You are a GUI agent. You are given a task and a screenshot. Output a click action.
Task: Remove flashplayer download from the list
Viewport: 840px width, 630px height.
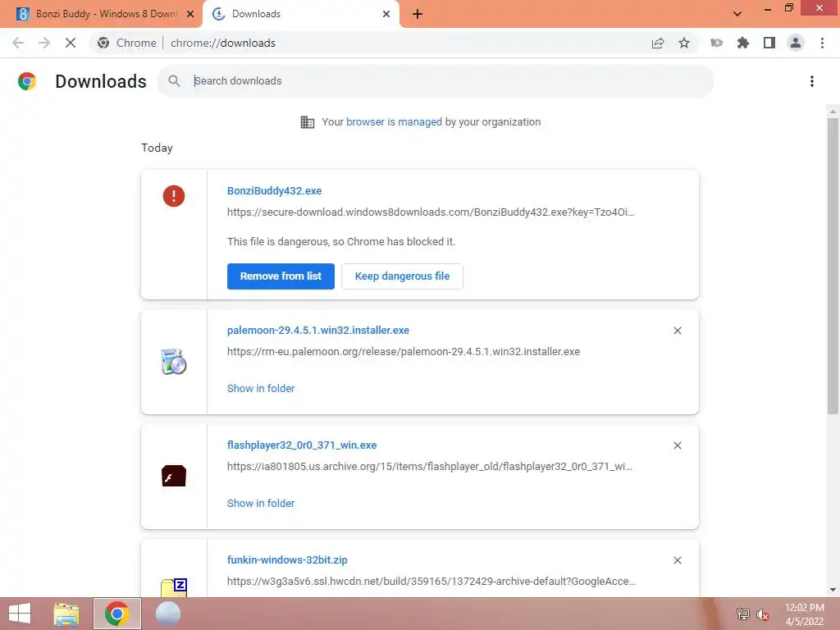[x=677, y=445]
